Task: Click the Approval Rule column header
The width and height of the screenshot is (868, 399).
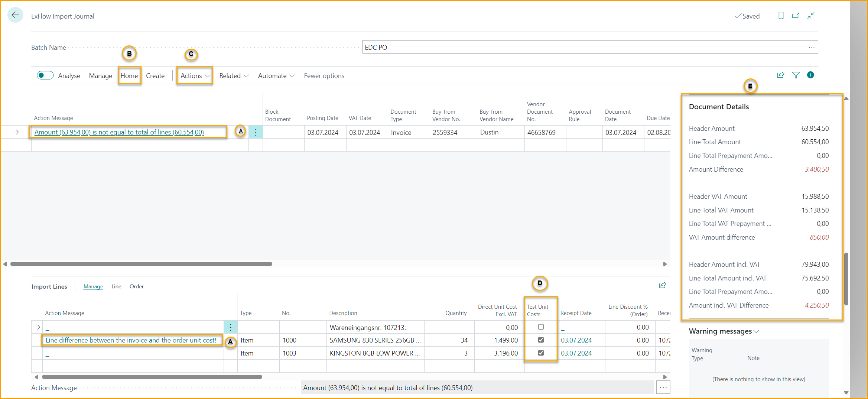Action: (x=580, y=115)
